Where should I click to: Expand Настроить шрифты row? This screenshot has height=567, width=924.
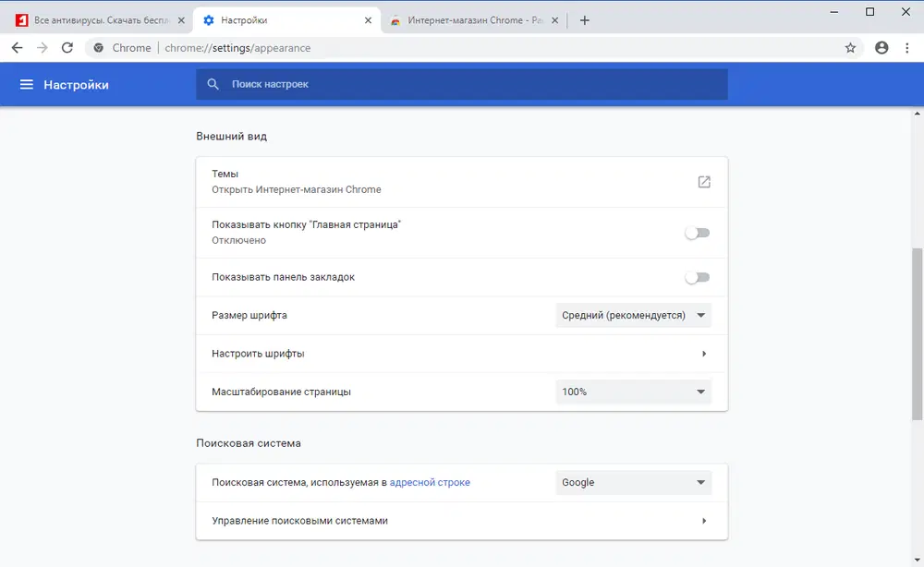704,354
